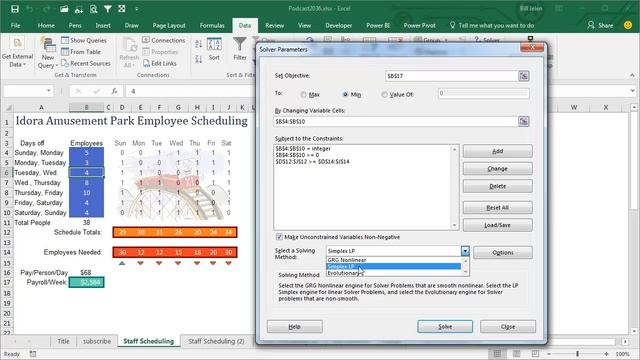Click Share icon at top right

tap(600, 25)
